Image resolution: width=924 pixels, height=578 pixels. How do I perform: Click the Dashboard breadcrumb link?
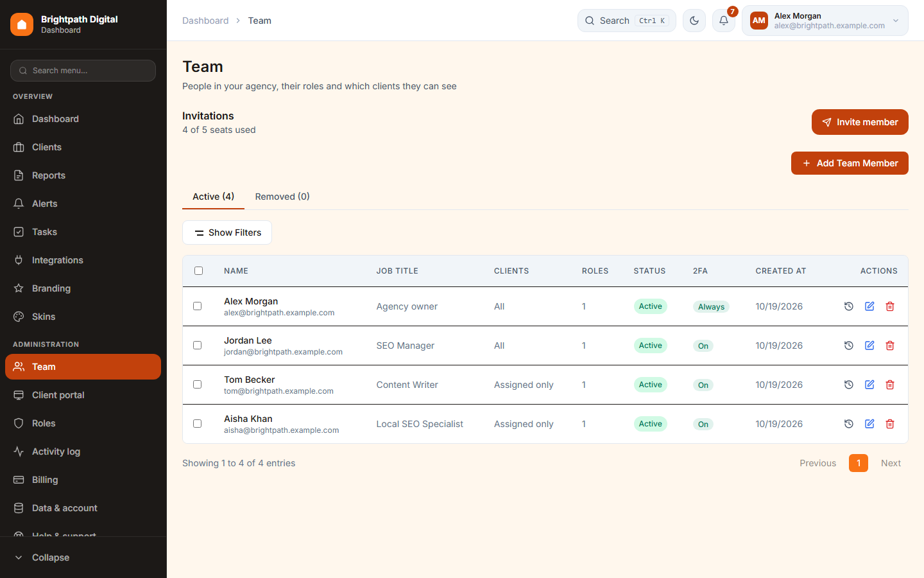(x=205, y=21)
